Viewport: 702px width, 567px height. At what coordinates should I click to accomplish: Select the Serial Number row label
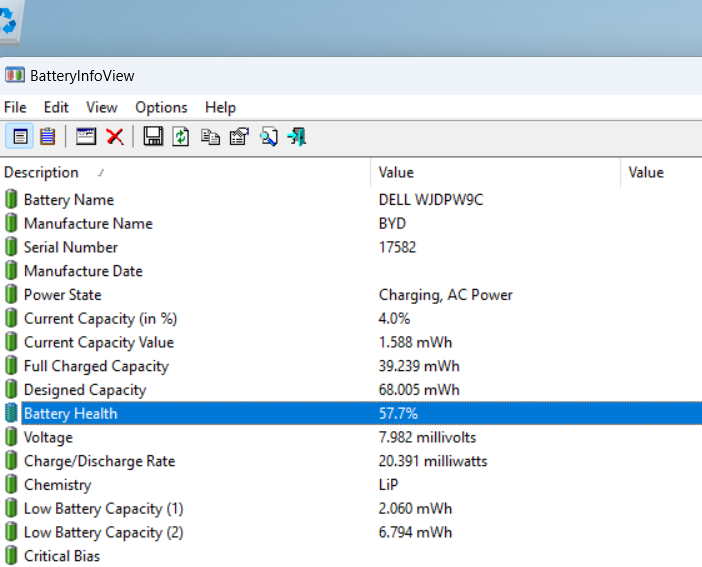pyautogui.click(x=71, y=247)
